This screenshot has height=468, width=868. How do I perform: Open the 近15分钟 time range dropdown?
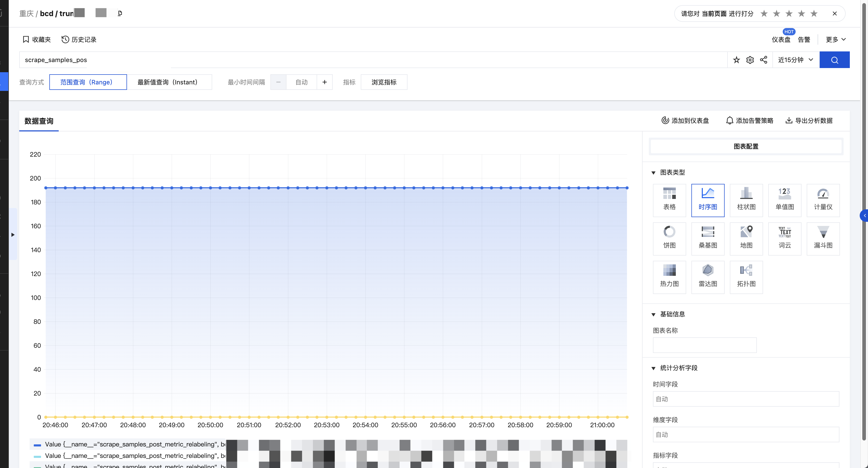(x=795, y=60)
